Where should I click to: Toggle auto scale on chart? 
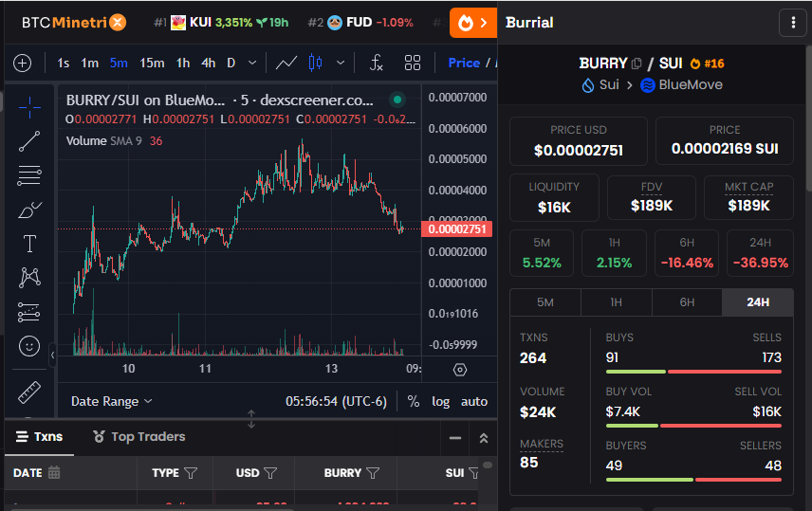click(474, 401)
